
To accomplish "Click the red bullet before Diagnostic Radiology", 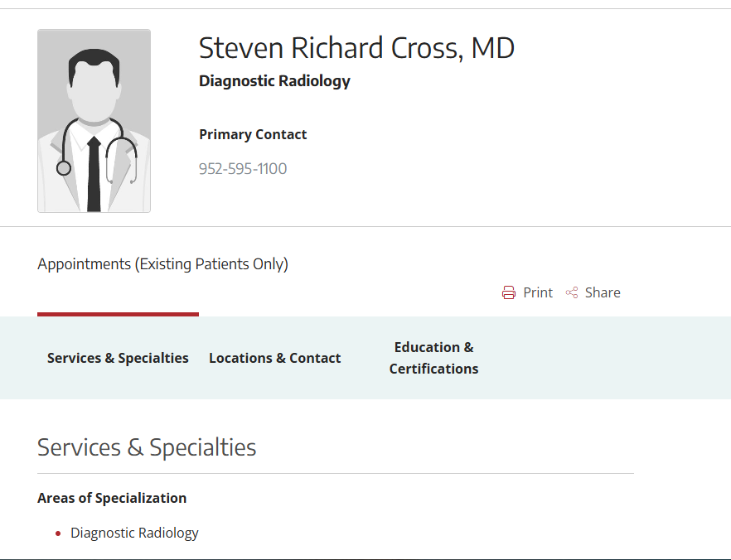I will coord(58,533).
